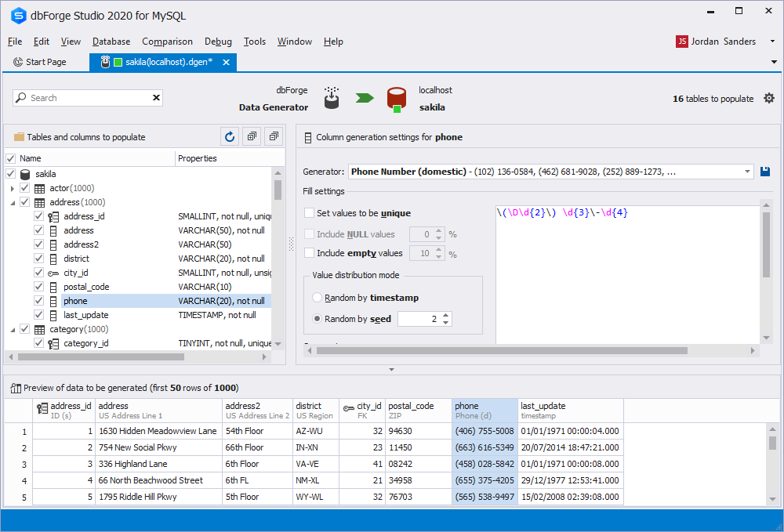Click the postal_code column header in preview
This screenshot has width=784, height=532.
click(x=418, y=410)
